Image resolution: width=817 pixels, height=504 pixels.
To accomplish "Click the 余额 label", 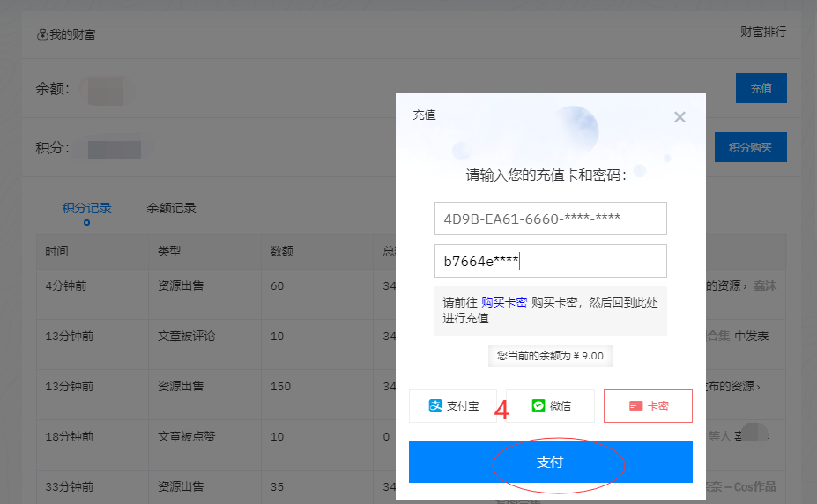I will tap(52, 89).
